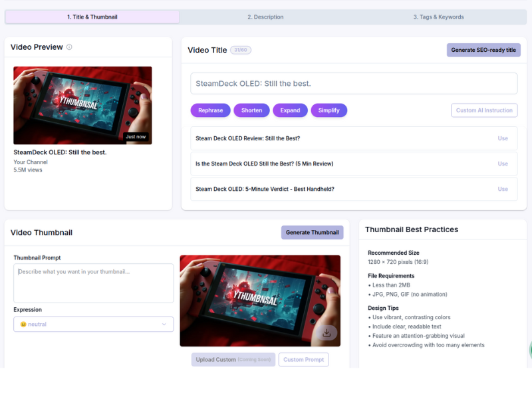The width and height of the screenshot is (532, 399).
Task: Click the '5.5M views' text
Action: coord(28,170)
